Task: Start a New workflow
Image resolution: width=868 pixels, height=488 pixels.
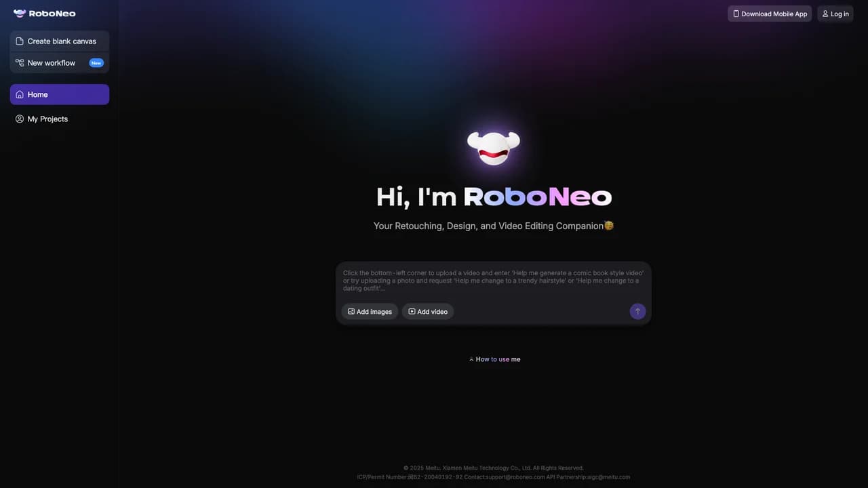Action: (60, 63)
